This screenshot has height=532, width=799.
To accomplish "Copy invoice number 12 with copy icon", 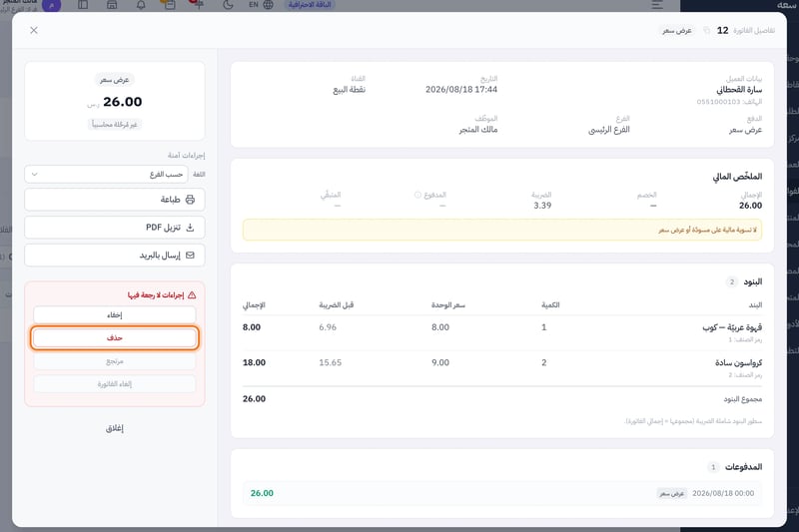I will [x=706, y=31].
